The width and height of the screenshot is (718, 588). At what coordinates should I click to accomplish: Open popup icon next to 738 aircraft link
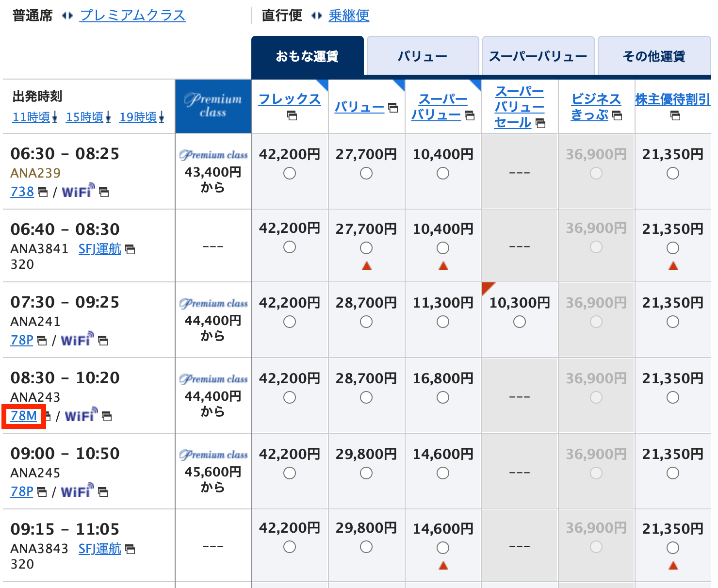coord(43,193)
